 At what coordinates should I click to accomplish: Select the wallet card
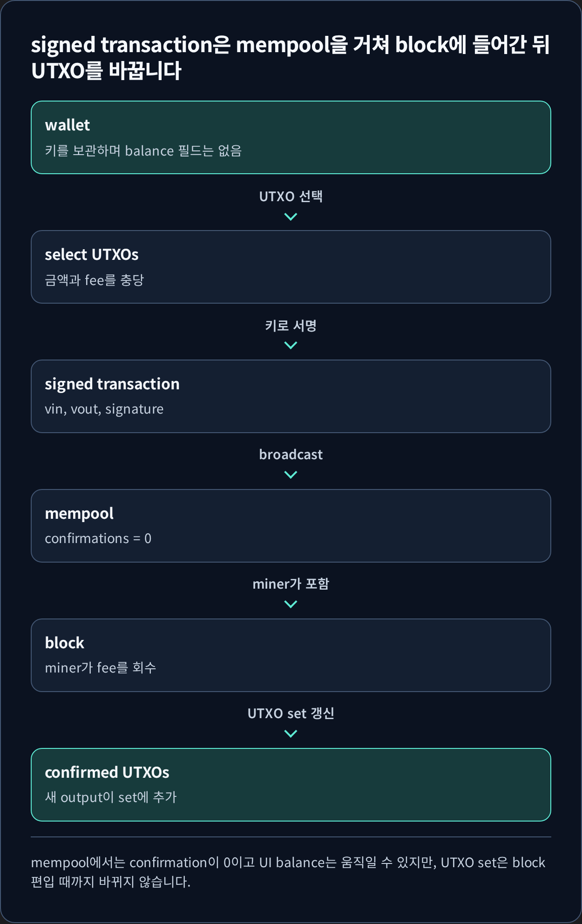click(x=291, y=137)
